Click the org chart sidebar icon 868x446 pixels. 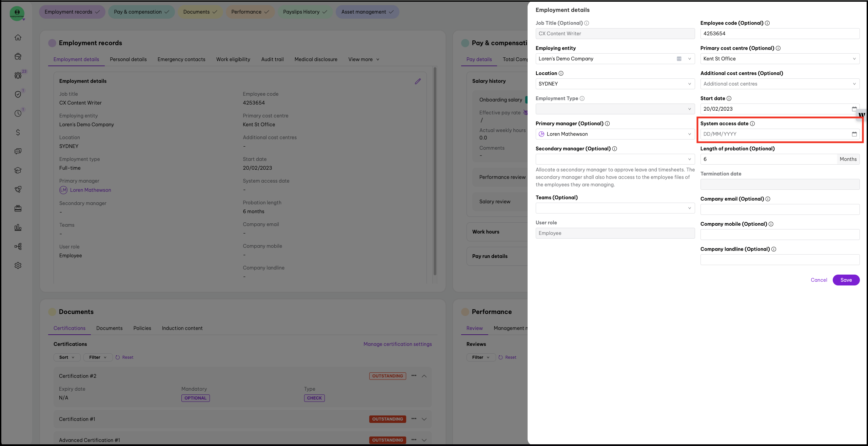18,246
